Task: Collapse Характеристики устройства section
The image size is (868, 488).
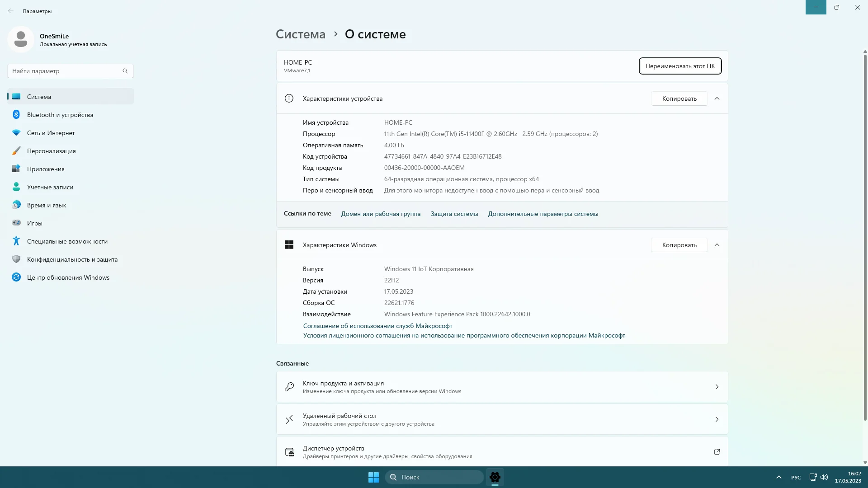Action: click(x=717, y=99)
